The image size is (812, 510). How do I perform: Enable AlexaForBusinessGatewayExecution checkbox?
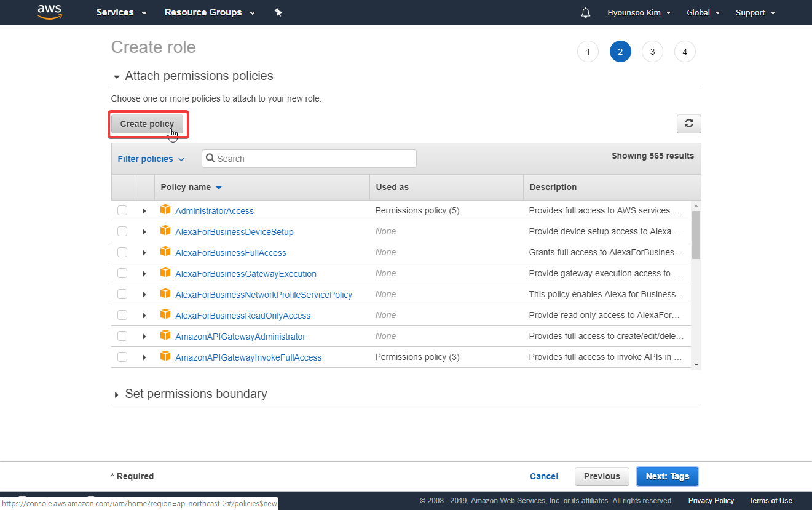(122, 273)
